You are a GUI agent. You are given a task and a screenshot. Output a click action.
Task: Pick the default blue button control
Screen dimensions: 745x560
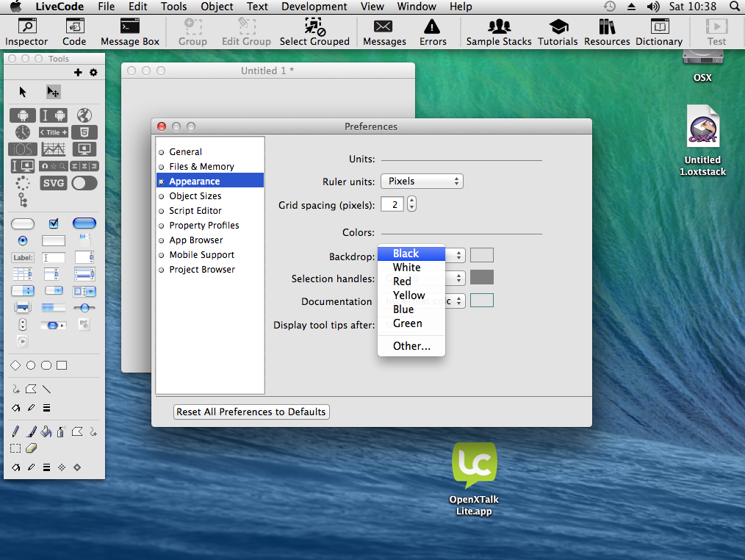[x=84, y=223]
